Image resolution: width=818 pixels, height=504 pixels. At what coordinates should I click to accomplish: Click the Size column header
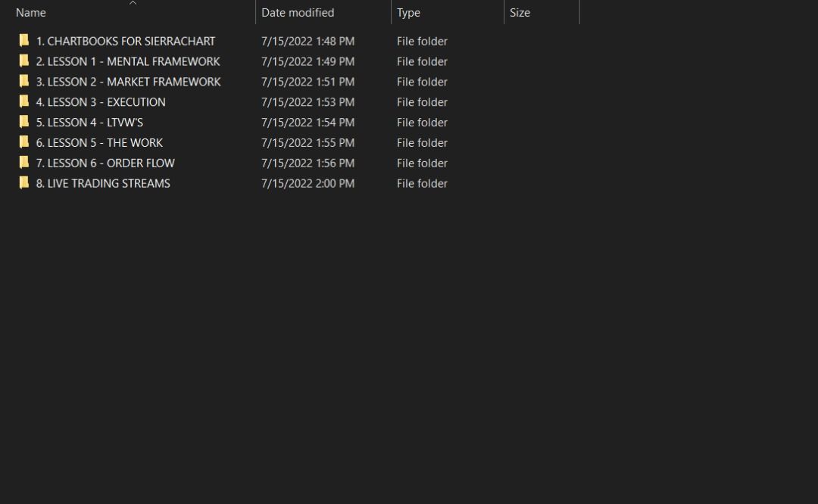pyautogui.click(x=520, y=13)
